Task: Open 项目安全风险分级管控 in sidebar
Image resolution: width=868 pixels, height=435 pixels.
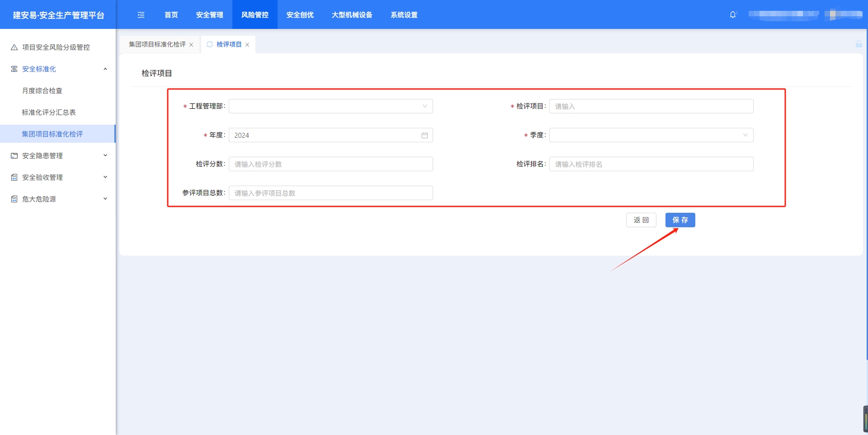Action: (x=56, y=47)
